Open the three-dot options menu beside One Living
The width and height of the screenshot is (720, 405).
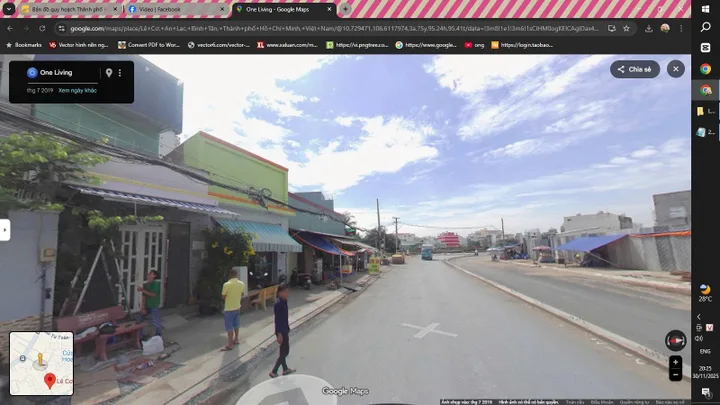(x=120, y=73)
